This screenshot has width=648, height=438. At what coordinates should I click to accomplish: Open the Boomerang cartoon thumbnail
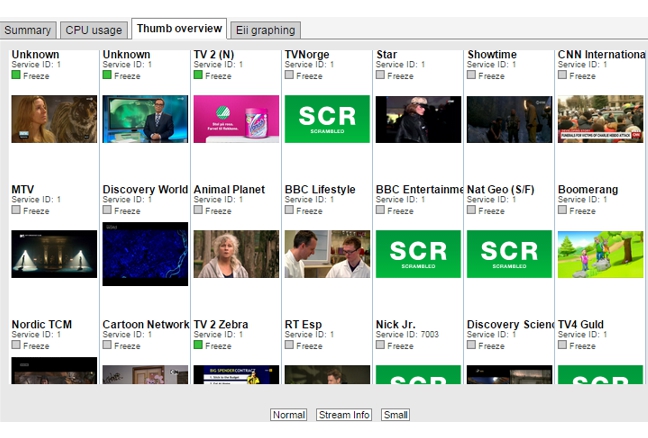600,254
